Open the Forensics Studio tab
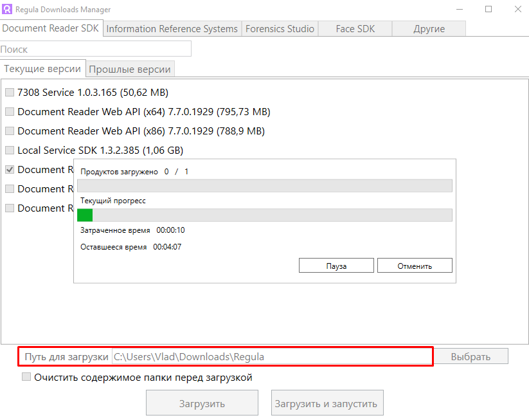529x420 pixels. (x=280, y=29)
